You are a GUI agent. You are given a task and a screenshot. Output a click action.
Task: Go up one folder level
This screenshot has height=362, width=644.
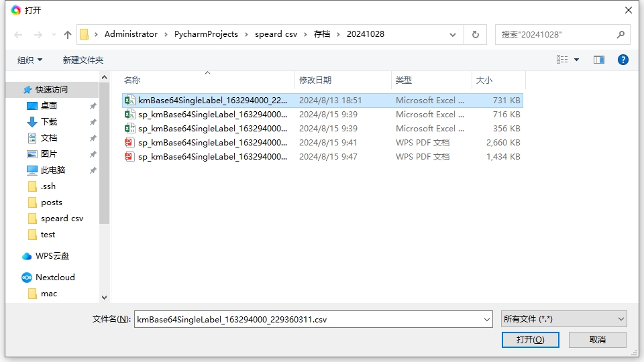click(67, 34)
